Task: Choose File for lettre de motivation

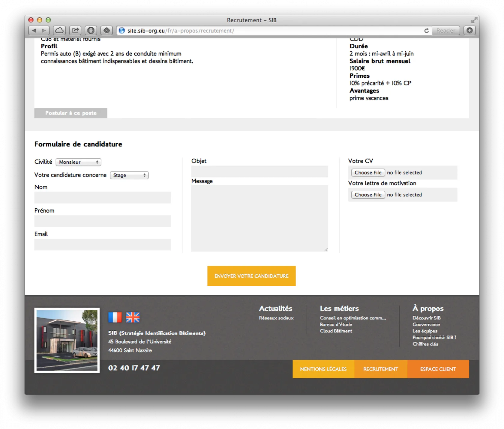Action: 368,195
